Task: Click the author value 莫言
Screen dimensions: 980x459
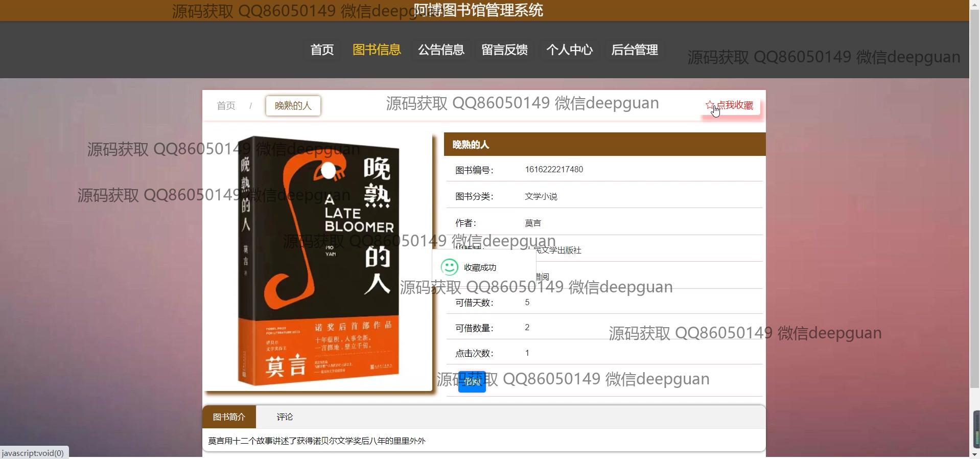Action: tap(532, 223)
